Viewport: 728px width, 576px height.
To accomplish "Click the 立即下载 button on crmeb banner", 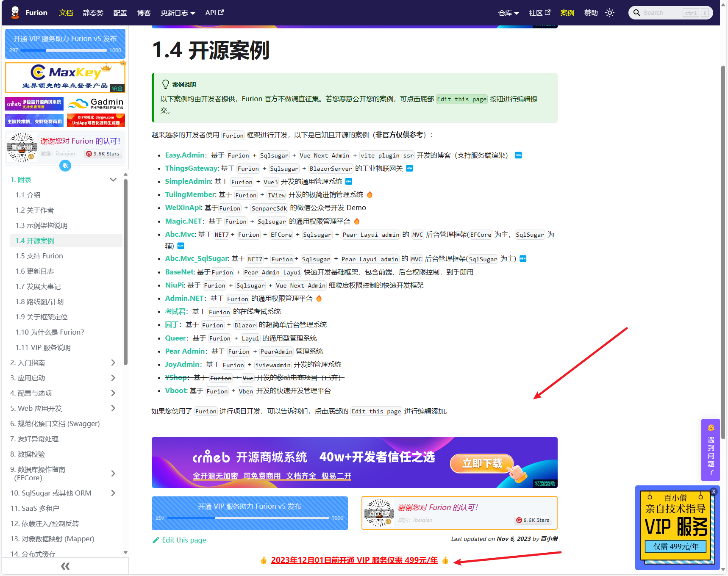I will (x=482, y=463).
